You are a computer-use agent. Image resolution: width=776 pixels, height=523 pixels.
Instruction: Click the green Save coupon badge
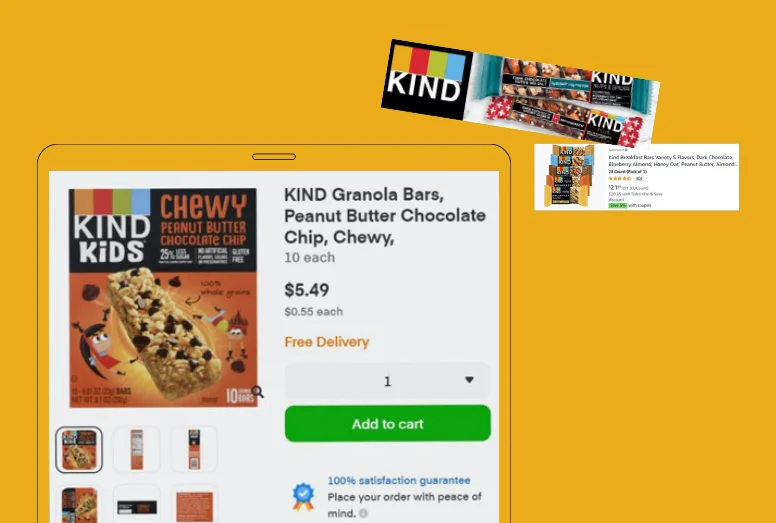pyautogui.click(x=618, y=205)
